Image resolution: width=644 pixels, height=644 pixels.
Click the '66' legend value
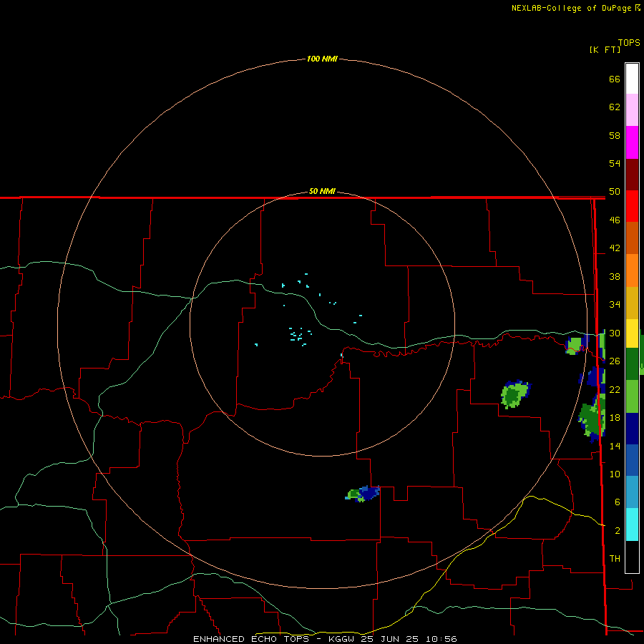pyautogui.click(x=615, y=79)
